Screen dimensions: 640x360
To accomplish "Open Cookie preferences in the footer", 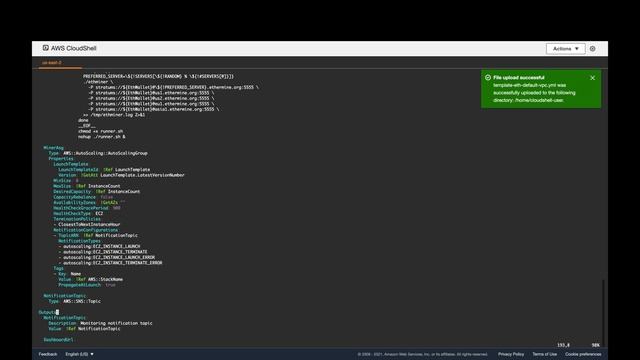I will pyautogui.click(x=583, y=354).
